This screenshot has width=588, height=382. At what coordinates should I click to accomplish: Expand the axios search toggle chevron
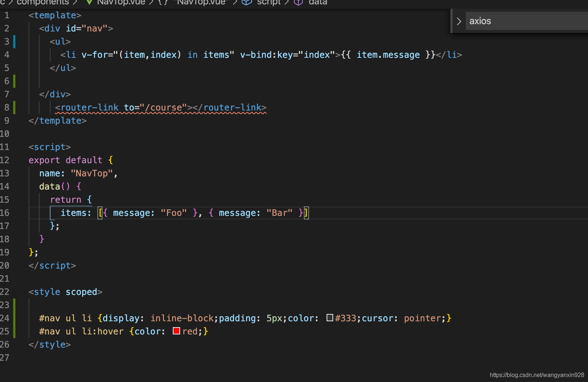(459, 21)
